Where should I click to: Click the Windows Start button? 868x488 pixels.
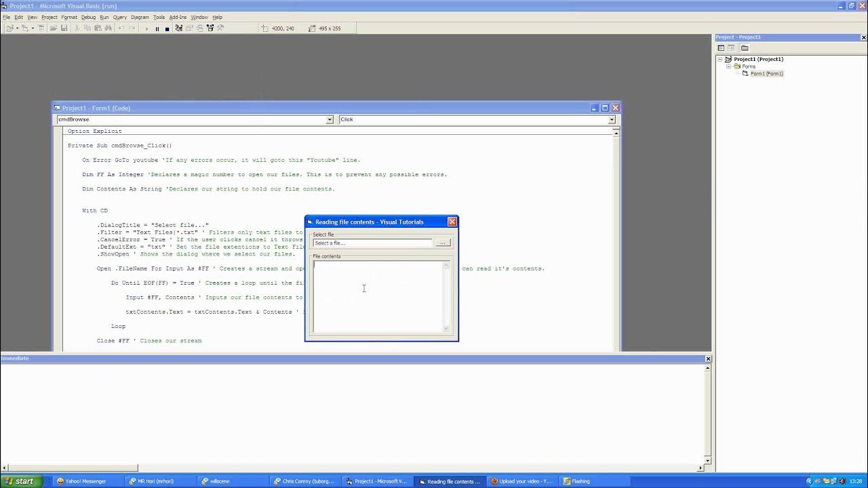coord(21,481)
